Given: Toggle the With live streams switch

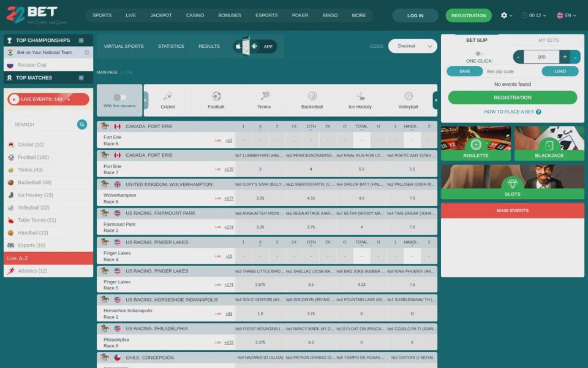Looking at the screenshot, I should point(119,98).
